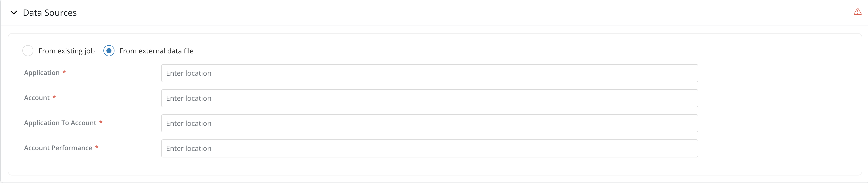The height and width of the screenshot is (183, 868).
Task: Focus the Account location input field
Action: (x=429, y=98)
